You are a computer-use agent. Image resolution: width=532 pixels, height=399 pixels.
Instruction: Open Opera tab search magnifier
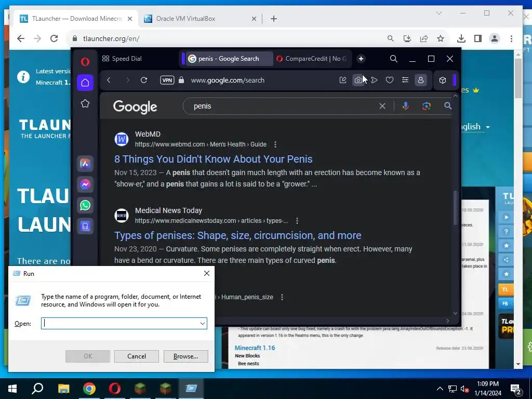[x=394, y=59]
